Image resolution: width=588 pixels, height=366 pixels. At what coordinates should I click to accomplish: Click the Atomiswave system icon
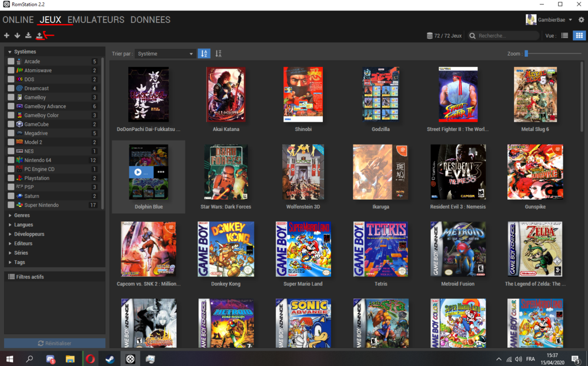[19, 70]
